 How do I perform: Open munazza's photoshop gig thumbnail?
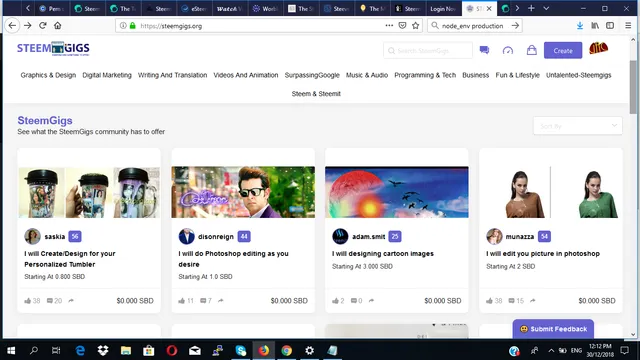coord(551,192)
